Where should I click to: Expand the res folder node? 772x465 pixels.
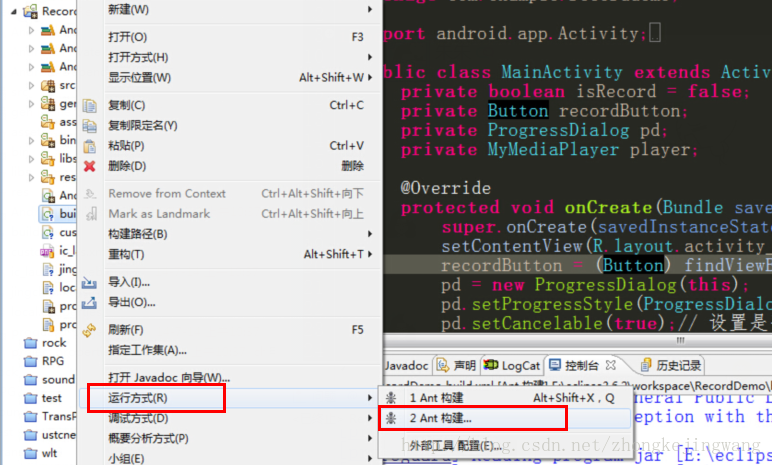coord(32,177)
